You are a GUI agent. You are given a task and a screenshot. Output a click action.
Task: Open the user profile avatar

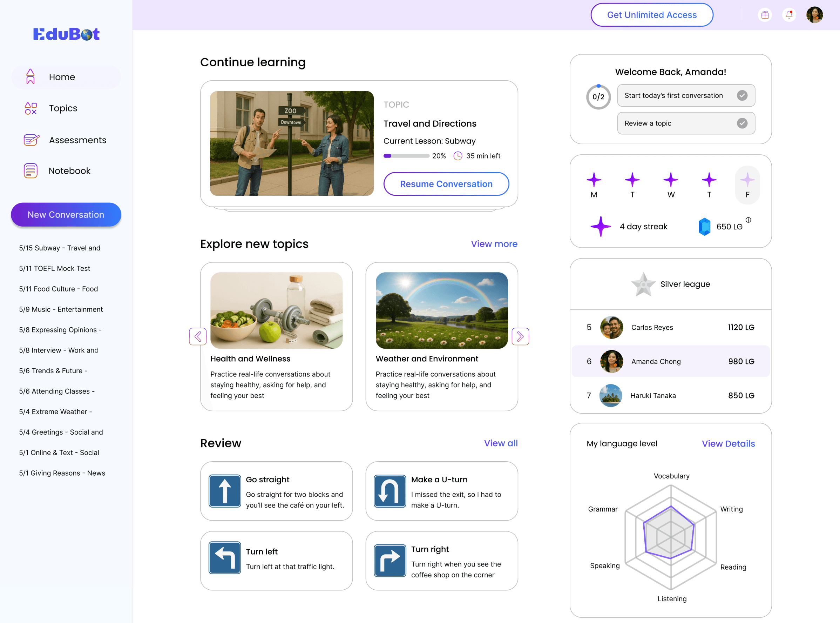pos(814,15)
